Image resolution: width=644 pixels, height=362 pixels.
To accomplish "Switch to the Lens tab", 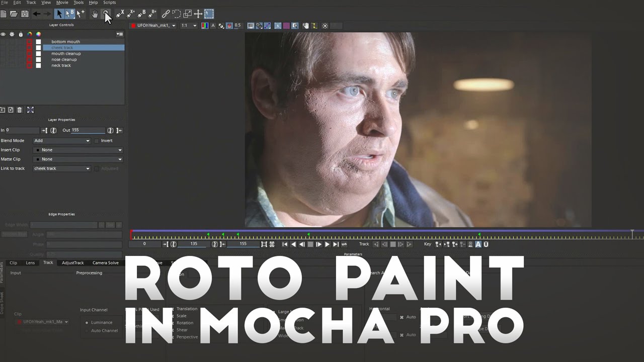I will point(30,262).
